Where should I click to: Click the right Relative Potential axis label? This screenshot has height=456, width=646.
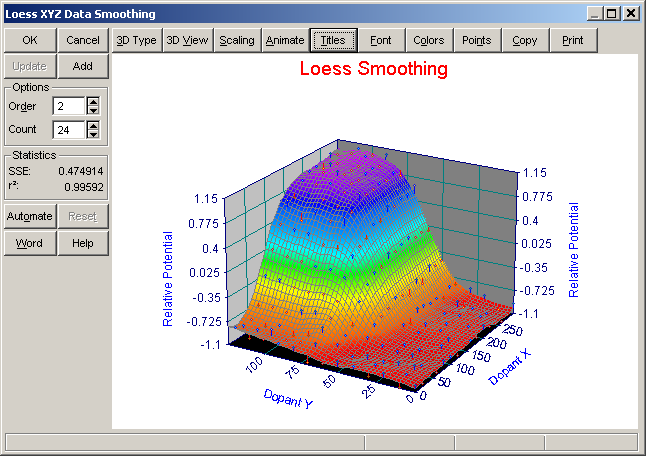[573, 250]
